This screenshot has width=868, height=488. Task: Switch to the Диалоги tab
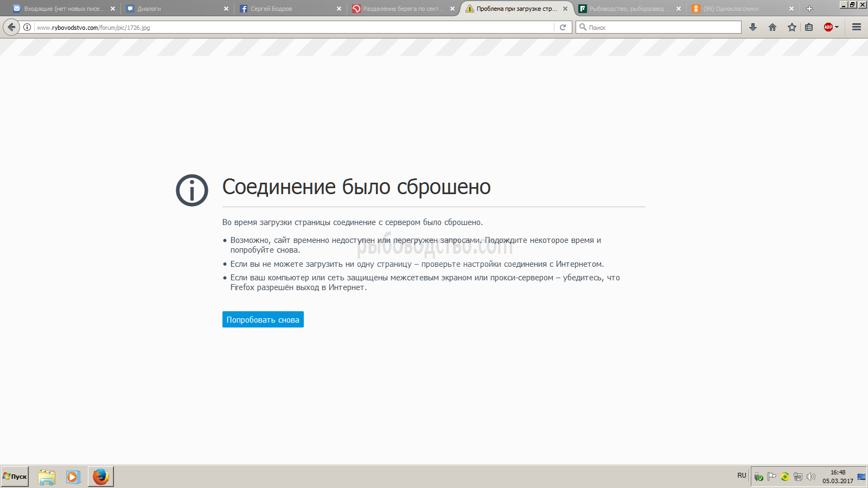174,9
